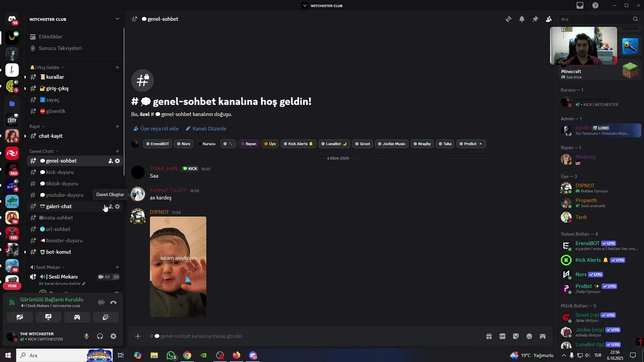The height and width of the screenshot is (362, 644).
Task: Open user settings gear
Action: tap(113, 336)
